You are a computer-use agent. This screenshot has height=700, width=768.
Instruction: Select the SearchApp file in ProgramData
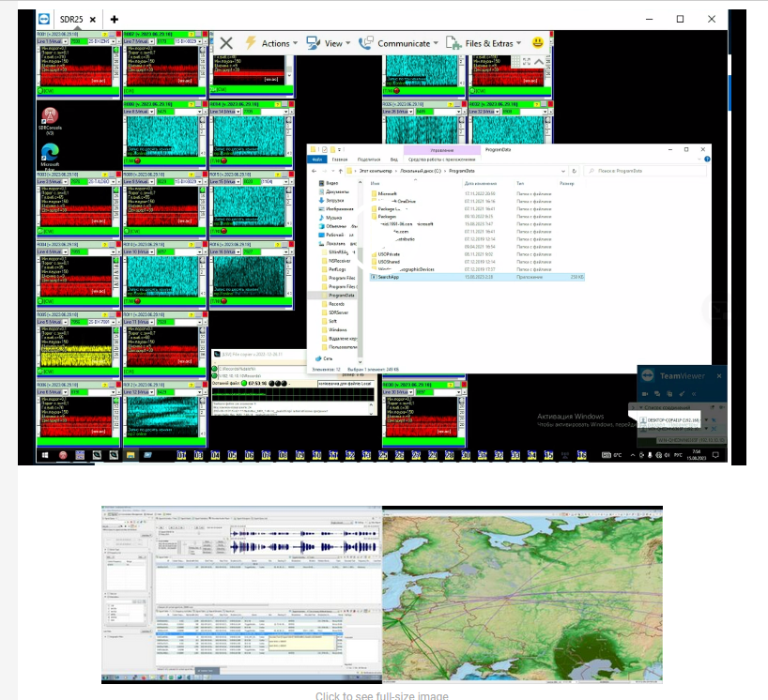point(477,277)
